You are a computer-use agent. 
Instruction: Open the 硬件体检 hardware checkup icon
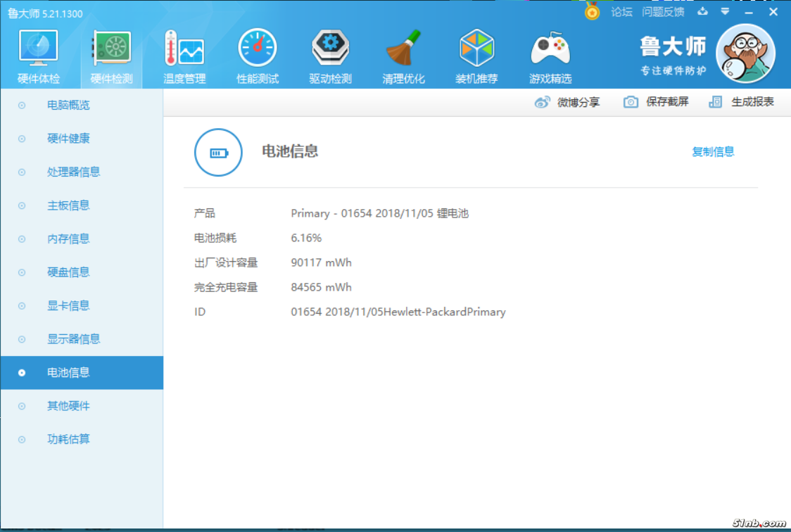coord(38,49)
